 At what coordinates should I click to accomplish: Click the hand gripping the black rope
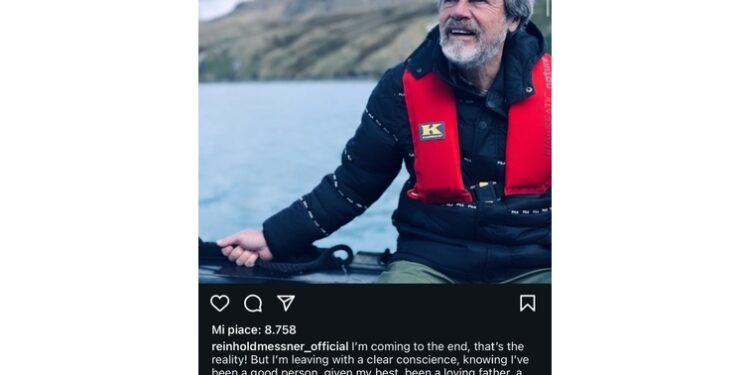[x=244, y=247]
